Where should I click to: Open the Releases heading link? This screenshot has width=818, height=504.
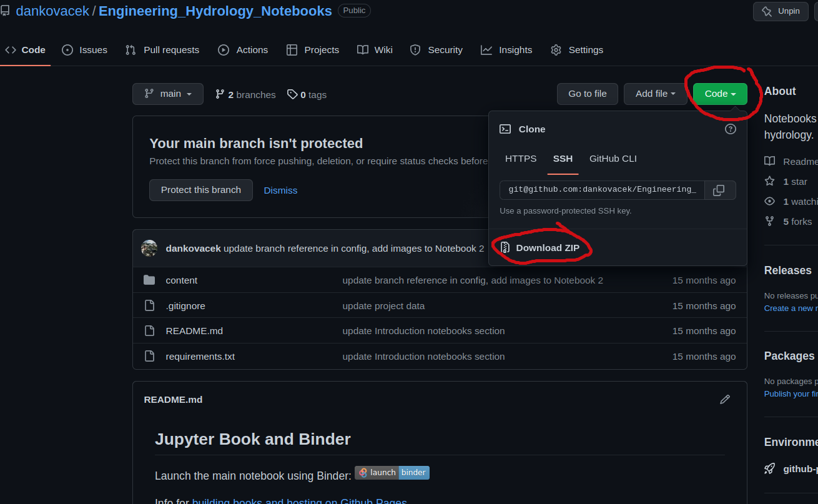pos(788,270)
